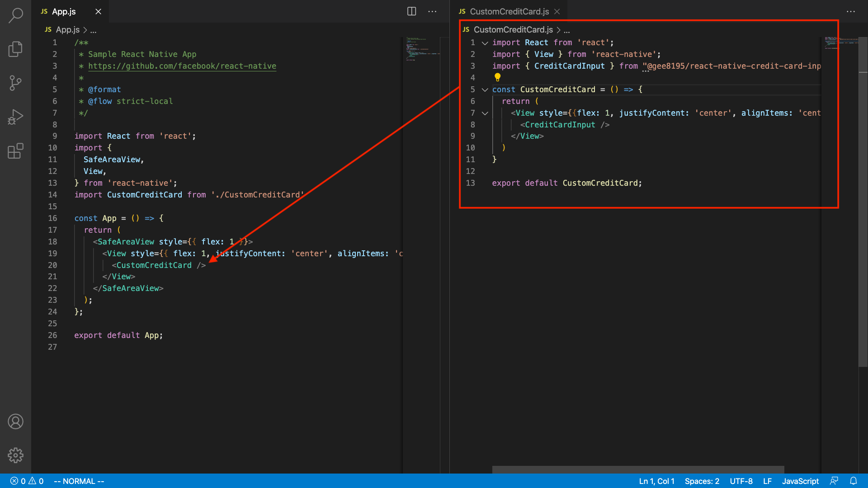
Task: Open the Extensions view
Action: click(15, 151)
